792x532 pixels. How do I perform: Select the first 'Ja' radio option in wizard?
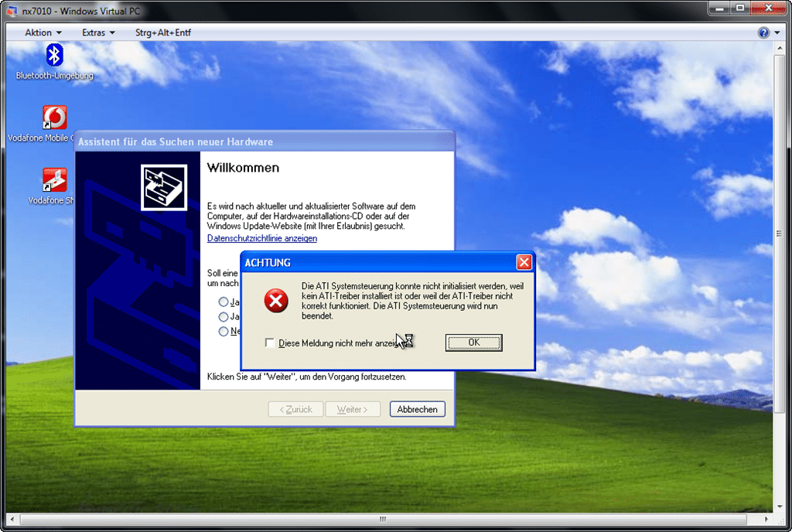224,302
